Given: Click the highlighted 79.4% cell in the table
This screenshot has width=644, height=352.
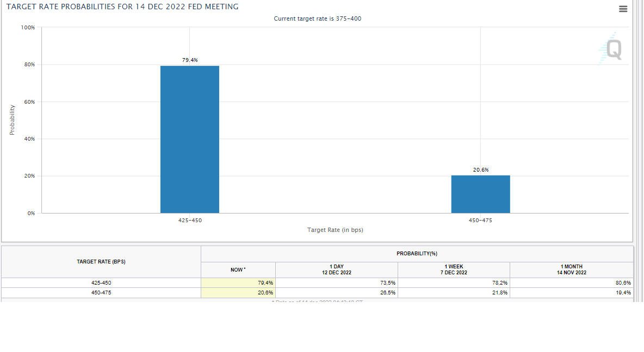Looking at the screenshot, I should [x=238, y=282].
